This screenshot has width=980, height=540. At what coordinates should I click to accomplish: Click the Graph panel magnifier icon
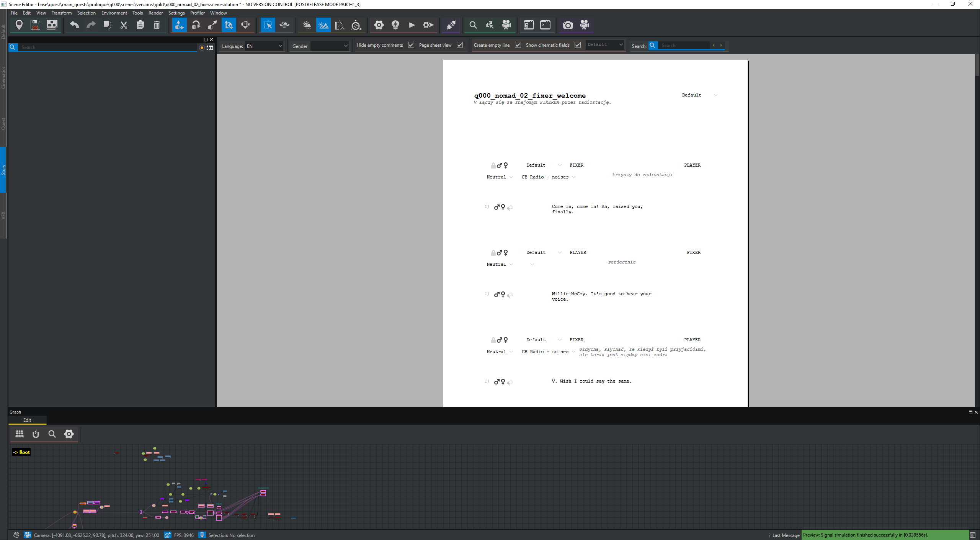click(52, 434)
